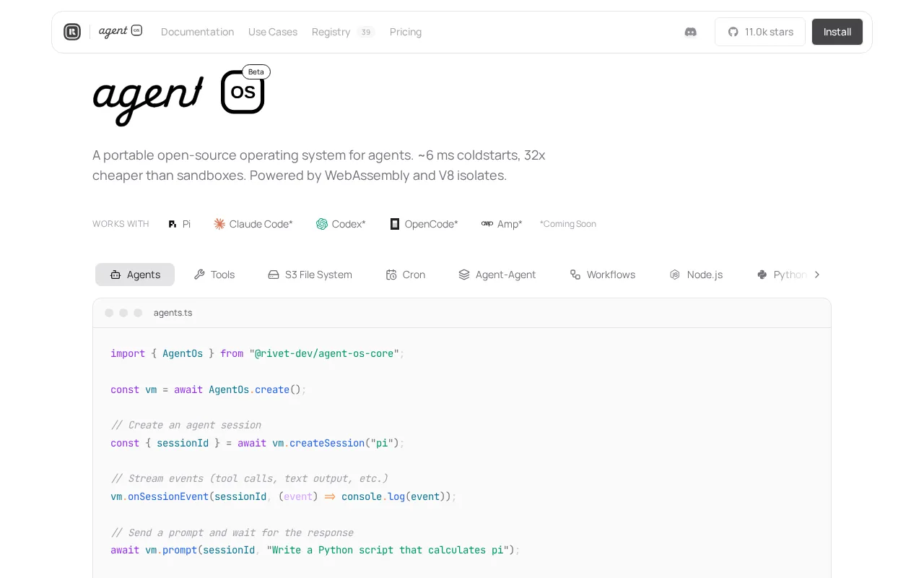Switch to the Node.js tab
The height and width of the screenshot is (578, 924).
coord(696,275)
